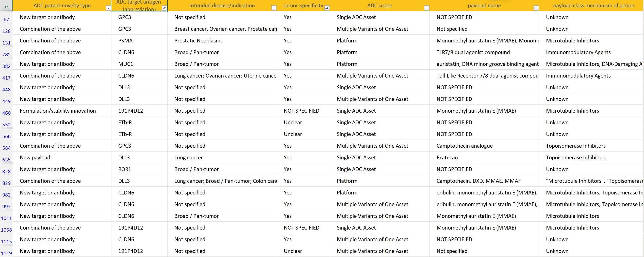Open the Intended disease/indication filter dropdown
The image size is (644, 257).
coord(274,8)
